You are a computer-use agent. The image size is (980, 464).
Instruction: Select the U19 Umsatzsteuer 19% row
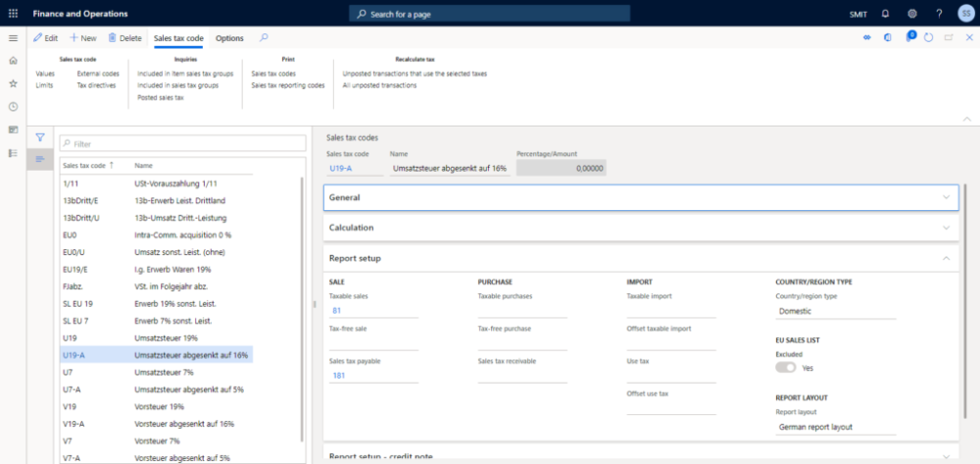click(157, 336)
